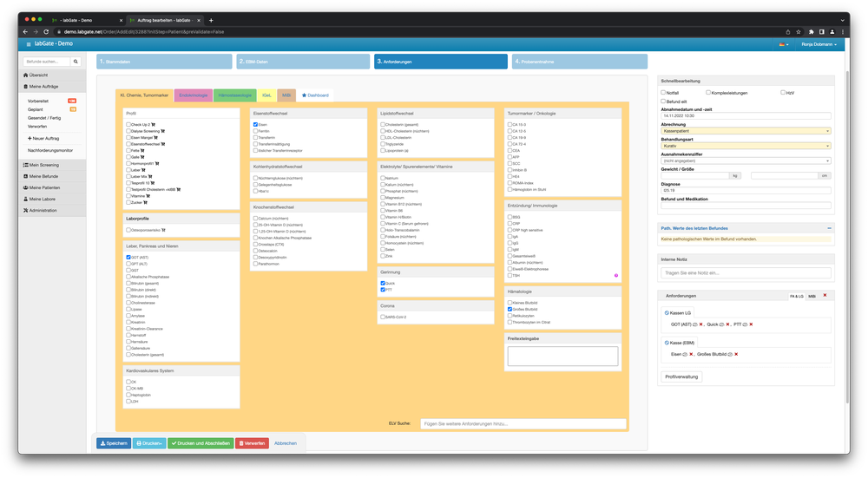Remove Großes Blutbild with its red X
The height and width of the screenshot is (478, 868).
click(737, 354)
